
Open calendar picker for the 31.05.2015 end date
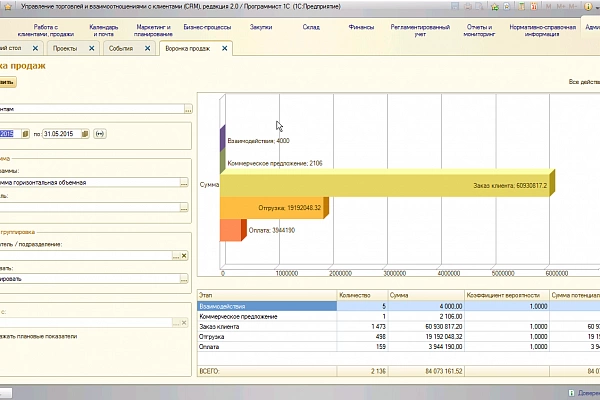pyautogui.click(x=86, y=133)
